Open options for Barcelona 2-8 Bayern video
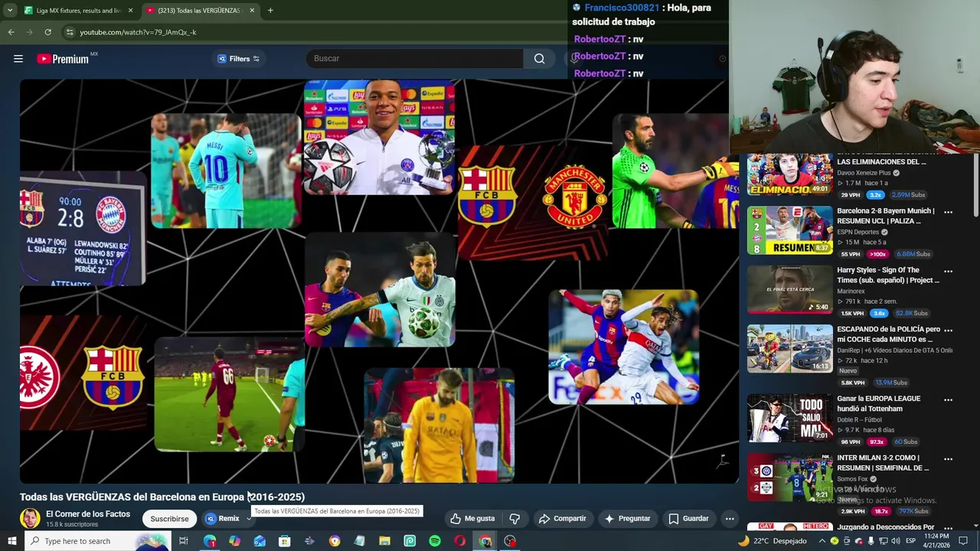The height and width of the screenshot is (551, 980). 948,212
